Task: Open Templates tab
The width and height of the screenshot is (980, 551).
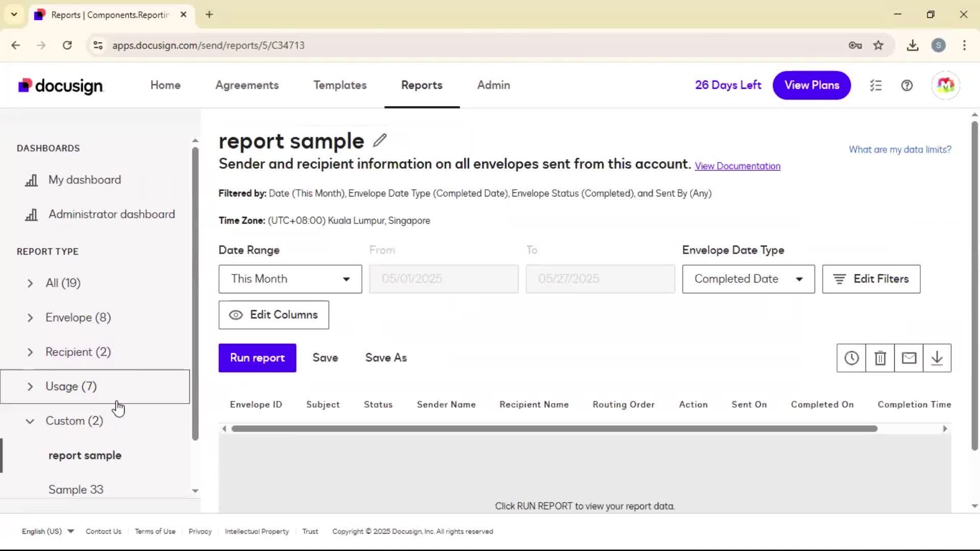Action: click(x=340, y=85)
